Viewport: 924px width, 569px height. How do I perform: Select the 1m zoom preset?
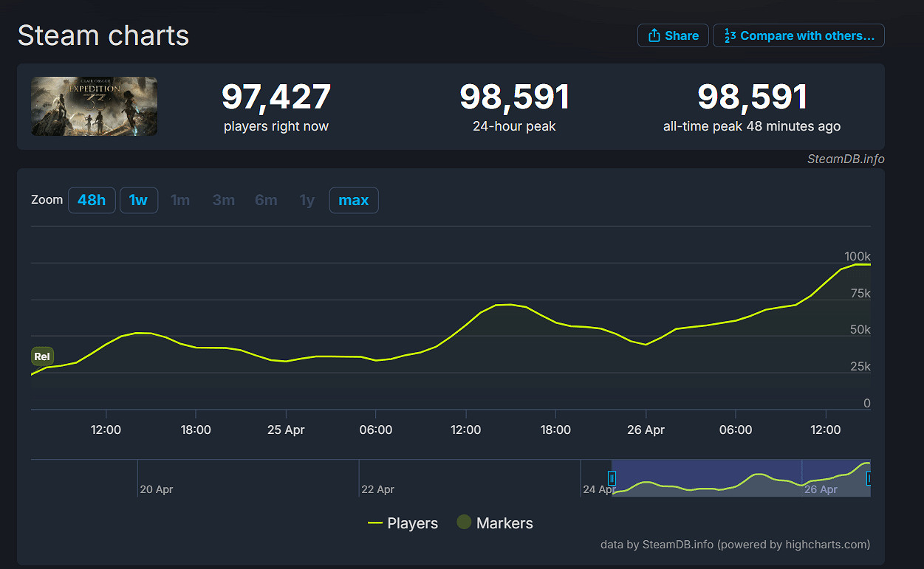tap(180, 199)
